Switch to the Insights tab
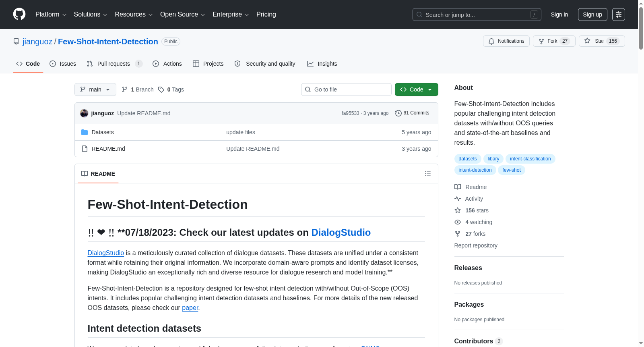Viewport: 644px width, 347px height. pyautogui.click(x=322, y=64)
